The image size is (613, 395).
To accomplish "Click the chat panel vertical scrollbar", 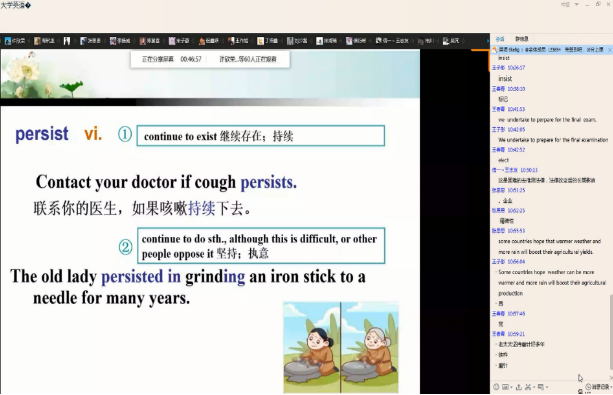I will click(611, 332).
